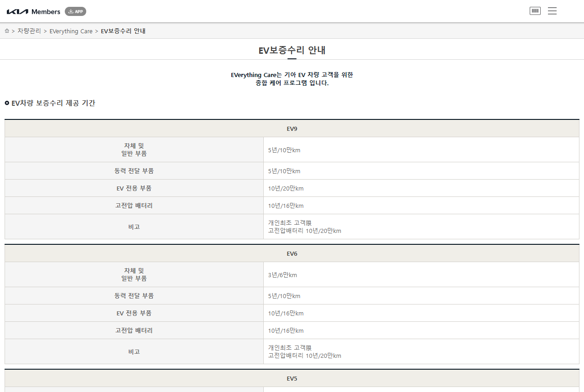Click 개인최초 고객限 note in EV9 table
The width and height of the screenshot is (584, 392).
click(290, 223)
